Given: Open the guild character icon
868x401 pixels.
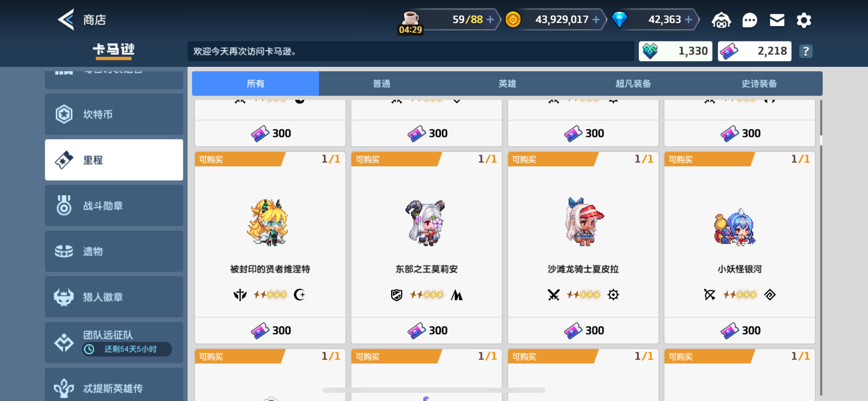Looking at the screenshot, I should click(x=721, y=20).
